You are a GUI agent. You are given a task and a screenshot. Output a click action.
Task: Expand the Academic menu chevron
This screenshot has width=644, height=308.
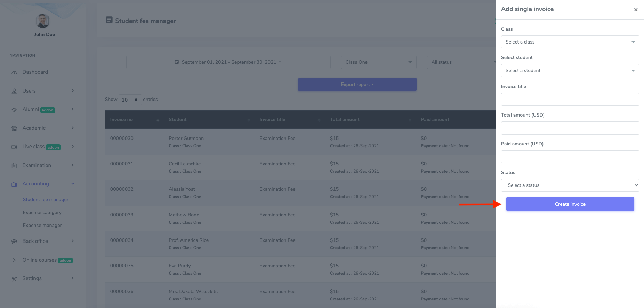(73, 128)
